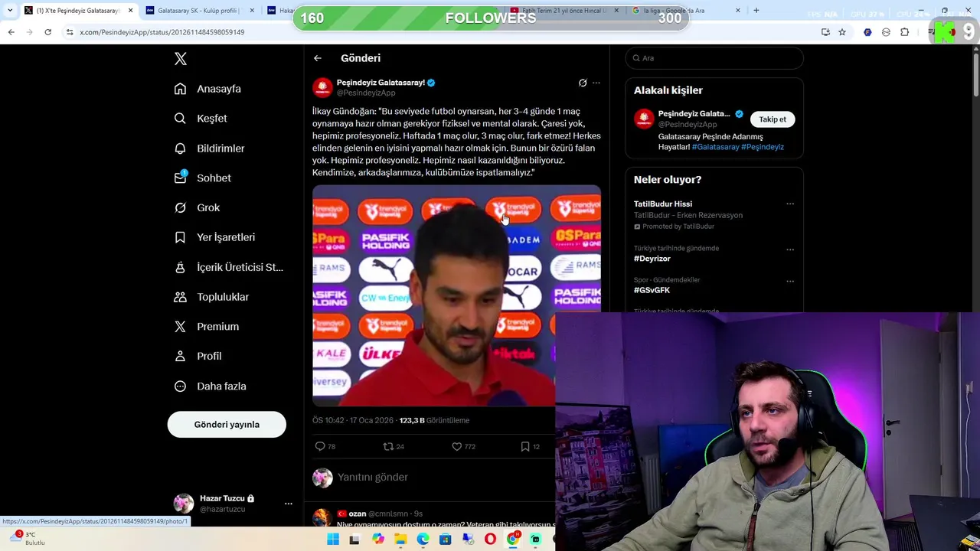Image resolution: width=980 pixels, height=551 pixels.
Task: Open a new browser tab
Action: click(x=756, y=11)
